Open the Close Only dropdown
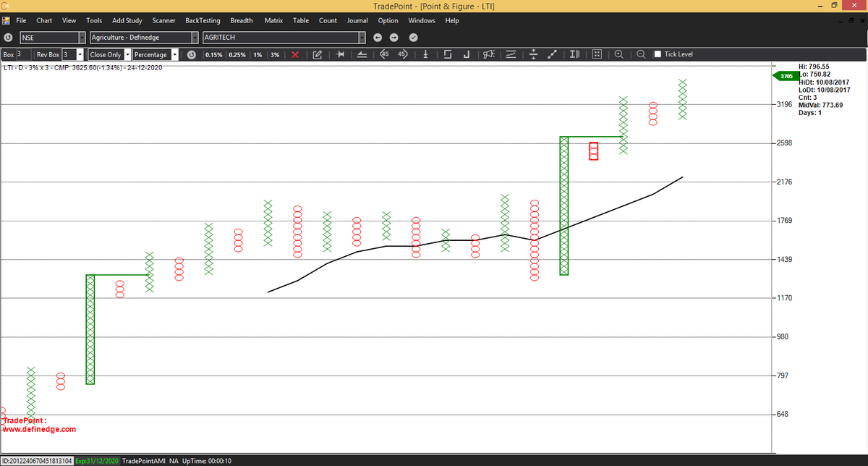Viewport: 868px width, 466px height. 127,54
